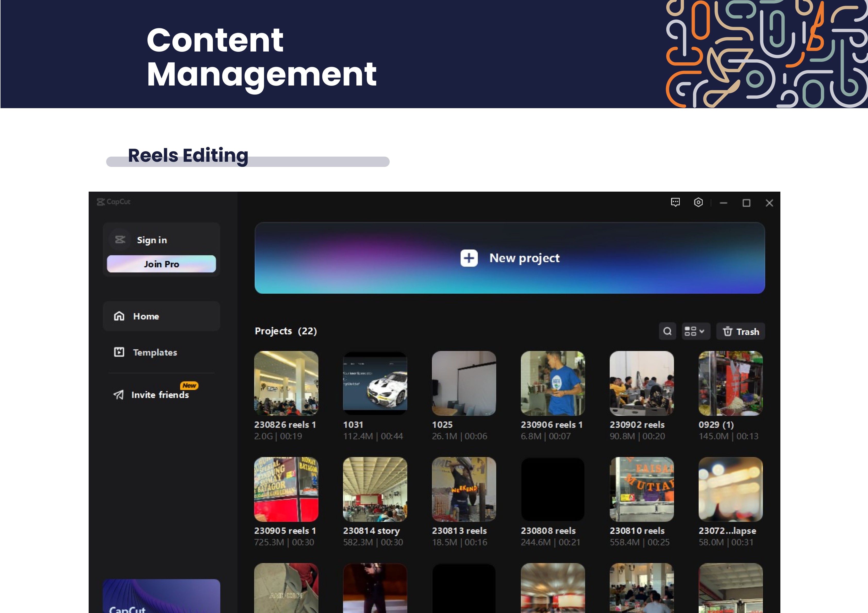The width and height of the screenshot is (868, 613).
Task: Click the Sign in text
Action: 152,240
